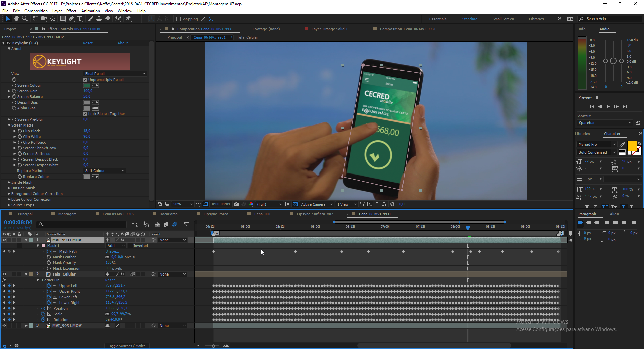Image resolution: width=644 pixels, height=349 pixels.
Task: Open the Composition menu
Action: click(x=36, y=11)
